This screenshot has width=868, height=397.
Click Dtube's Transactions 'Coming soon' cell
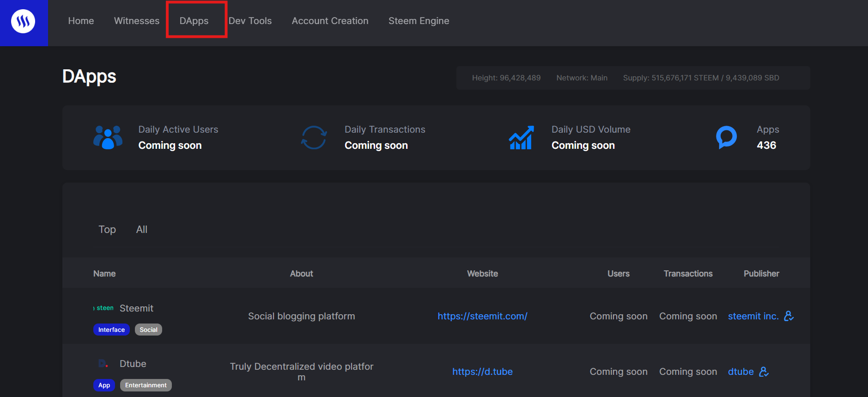click(x=688, y=372)
